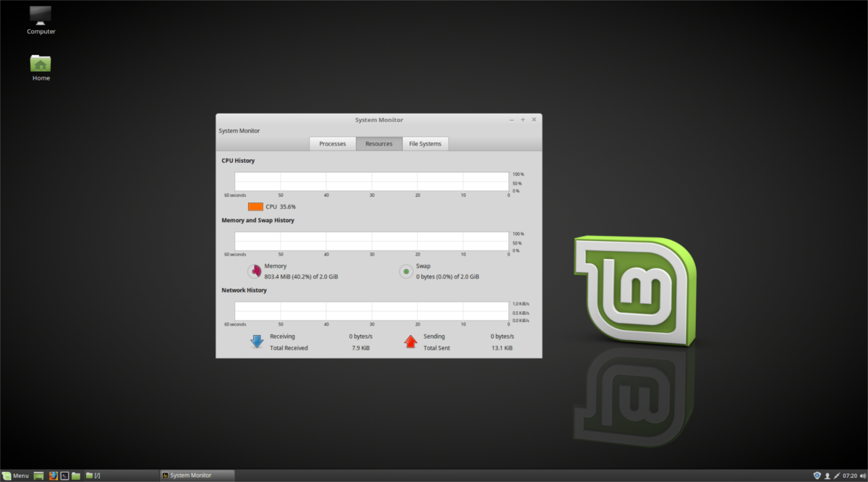Click the Swap pie color picker
The height and width of the screenshot is (482, 868).
pyautogui.click(x=407, y=271)
